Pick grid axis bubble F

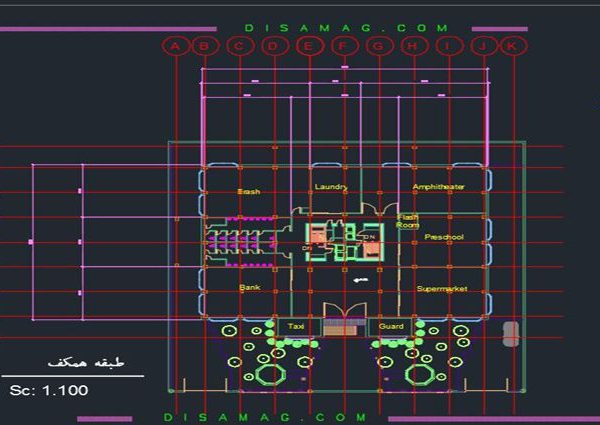click(344, 46)
